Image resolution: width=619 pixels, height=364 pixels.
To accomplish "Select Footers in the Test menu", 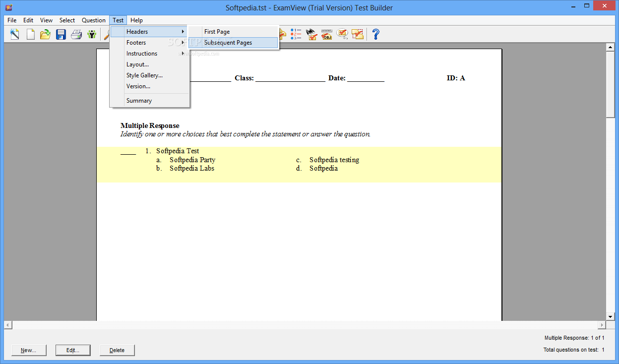I will tap(149, 43).
